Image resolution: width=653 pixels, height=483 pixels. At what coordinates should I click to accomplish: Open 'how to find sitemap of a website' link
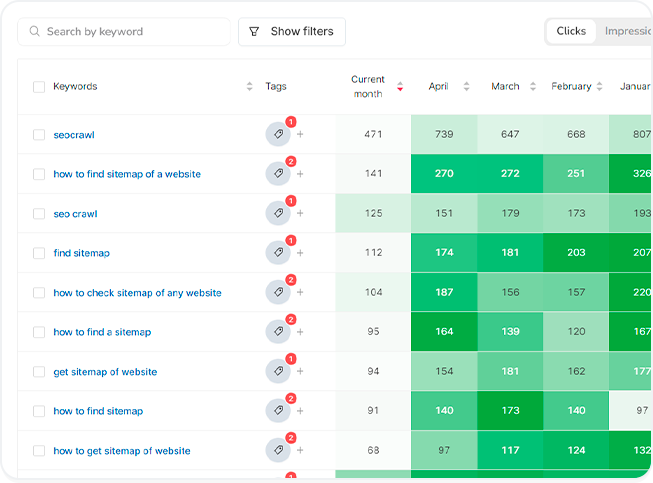(127, 174)
